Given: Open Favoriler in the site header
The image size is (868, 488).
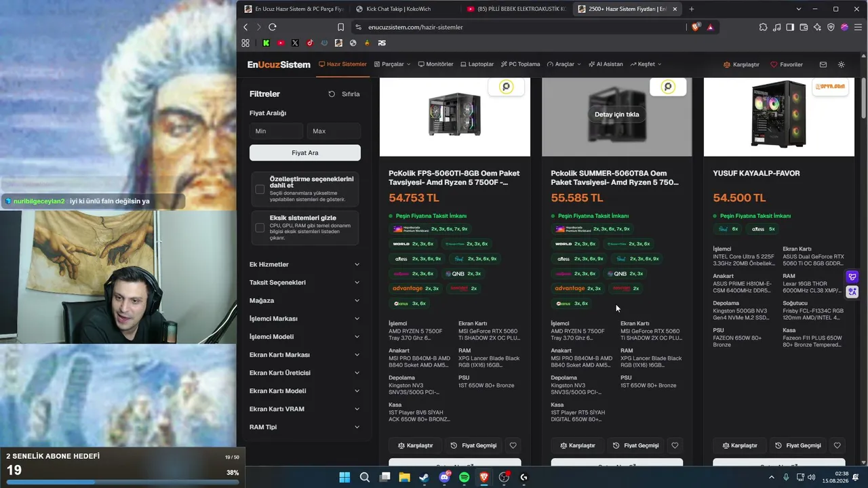Looking at the screenshot, I should (x=787, y=64).
